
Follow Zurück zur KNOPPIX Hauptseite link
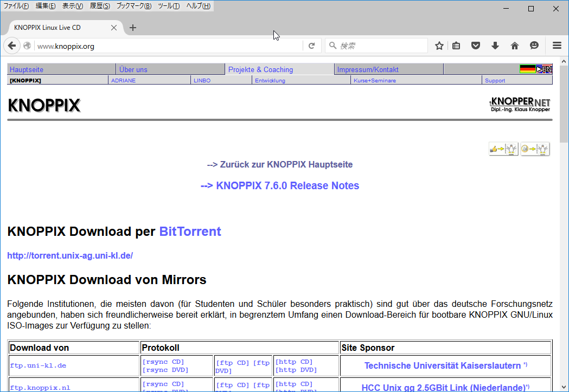pyautogui.click(x=280, y=165)
